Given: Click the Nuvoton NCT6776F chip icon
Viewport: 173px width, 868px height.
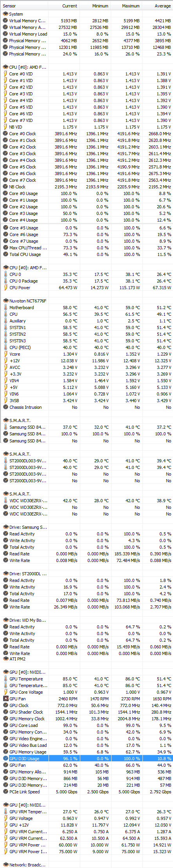Looking at the screenshot, I should point(5,301).
